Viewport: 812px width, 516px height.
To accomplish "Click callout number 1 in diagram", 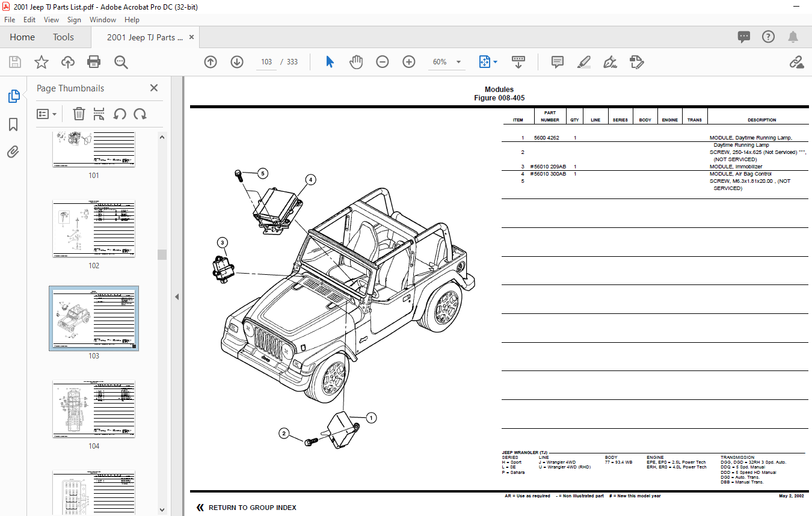I will [x=371, y=417].
